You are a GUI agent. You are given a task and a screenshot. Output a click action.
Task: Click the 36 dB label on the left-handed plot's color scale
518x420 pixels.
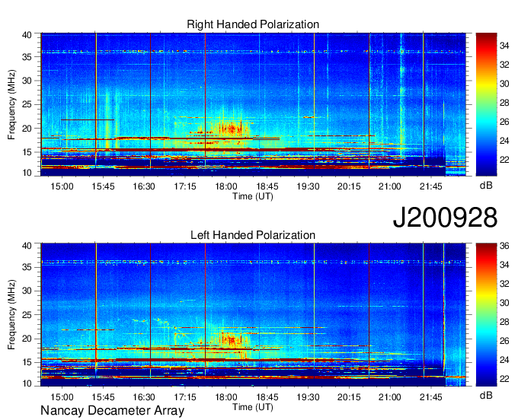(x=504, y=246)
